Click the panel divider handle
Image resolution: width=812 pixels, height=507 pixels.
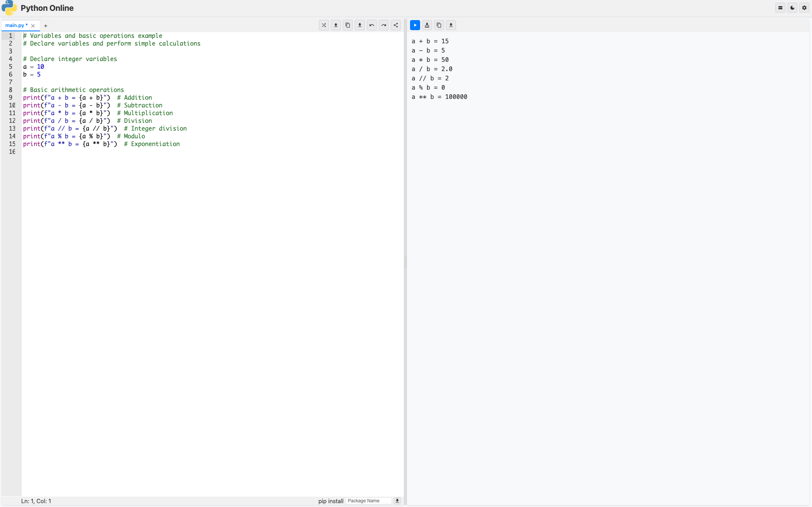click(405, 261)
